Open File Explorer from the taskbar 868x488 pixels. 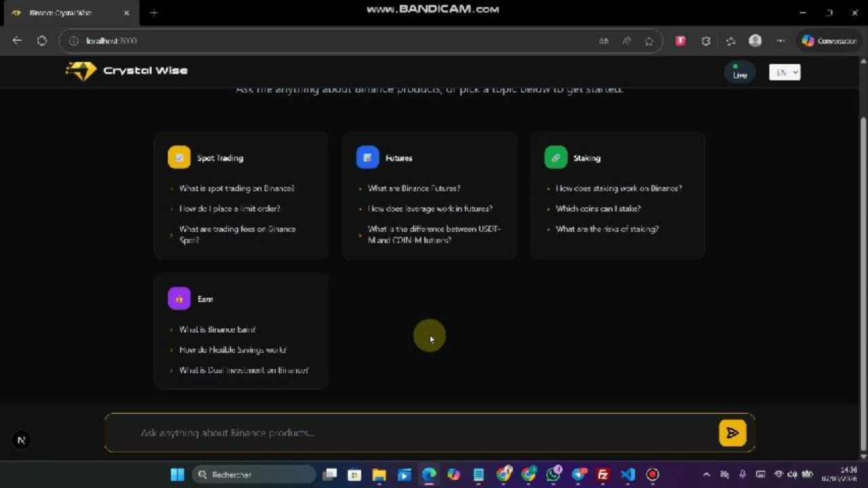(379, 474)
